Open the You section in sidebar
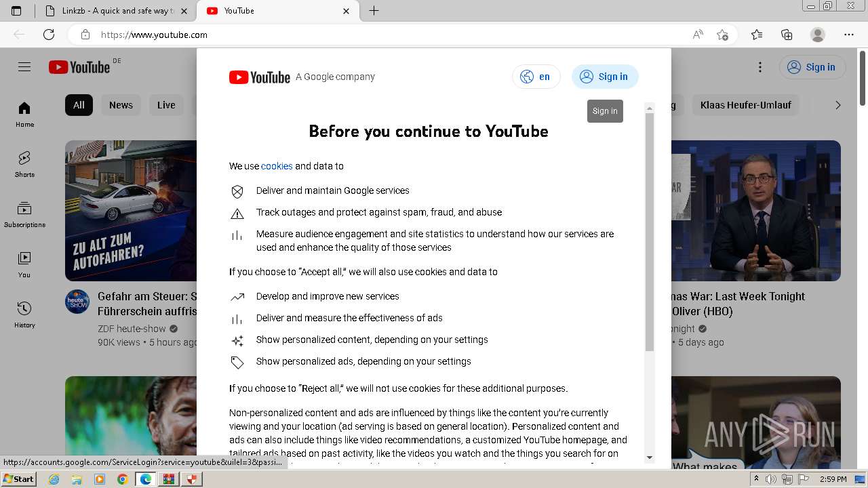Screen dimensions: 868x488 tap(24, 265)
